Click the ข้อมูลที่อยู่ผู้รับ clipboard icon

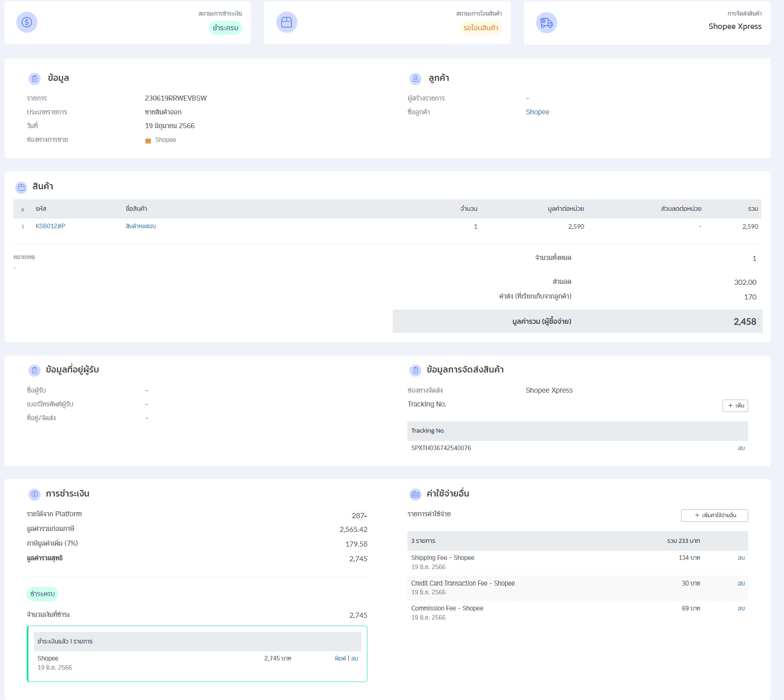coord(34,370)
